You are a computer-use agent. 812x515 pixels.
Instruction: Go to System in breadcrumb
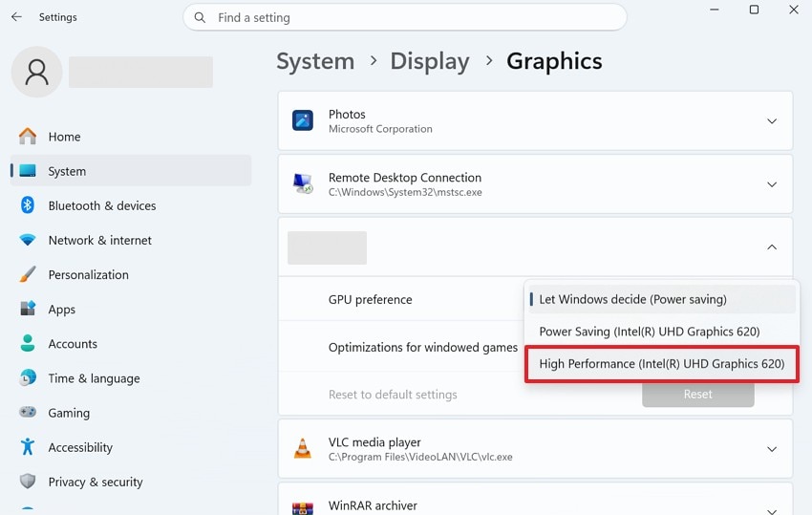[315, 61]
